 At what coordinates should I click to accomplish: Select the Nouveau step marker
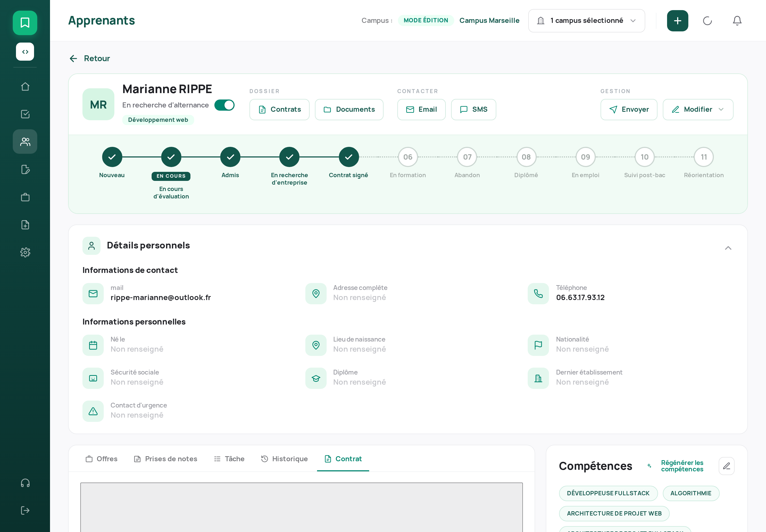point(112,157)
